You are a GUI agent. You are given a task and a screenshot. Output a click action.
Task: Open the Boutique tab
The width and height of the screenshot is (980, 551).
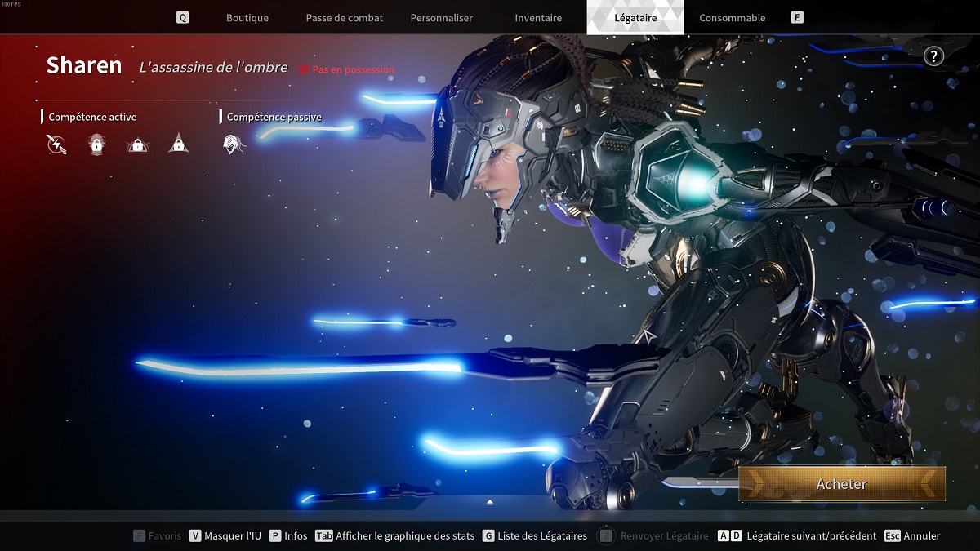[247, 16]
